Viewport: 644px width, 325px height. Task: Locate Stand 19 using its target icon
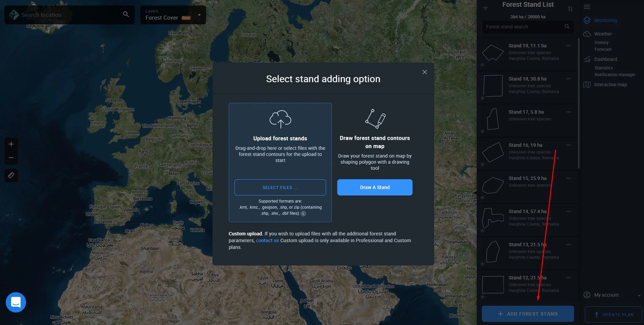point(482,65)
